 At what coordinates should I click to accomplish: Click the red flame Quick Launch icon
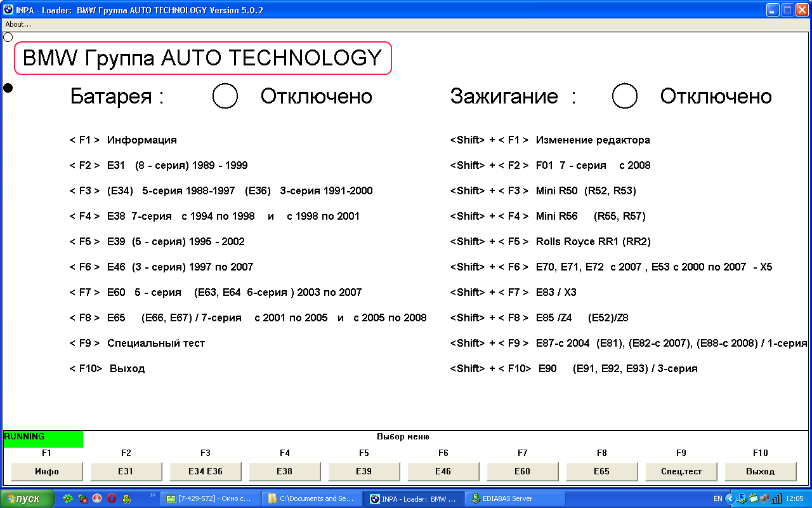97,498
